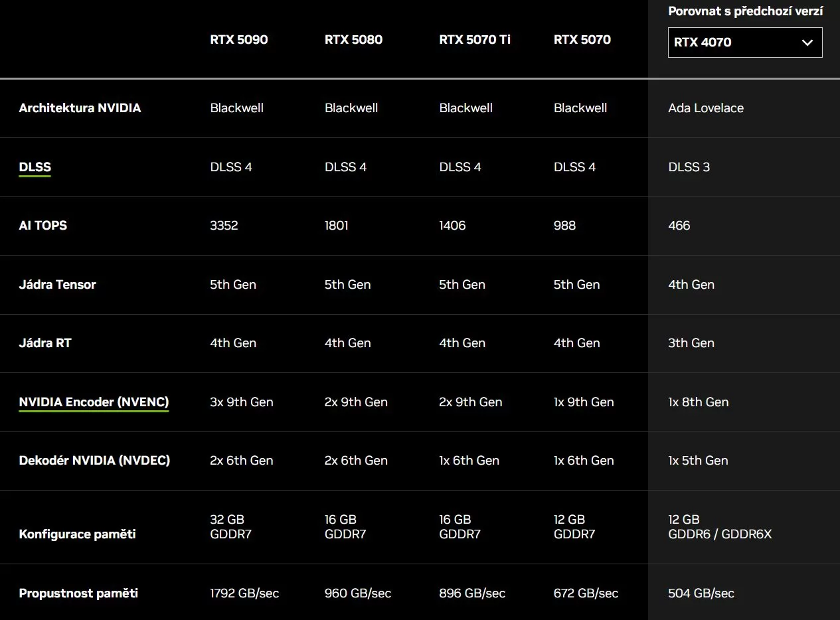Click the '12 GB GDDR6 / GDDR6X' cell
Image resolution: width=840 pixels, height=620 pixels.
tap(720, 527)
